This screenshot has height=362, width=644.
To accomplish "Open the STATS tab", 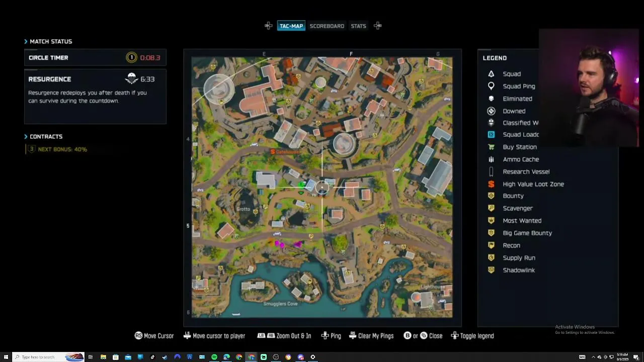I will pyautogui.click(x=358, y=26).
